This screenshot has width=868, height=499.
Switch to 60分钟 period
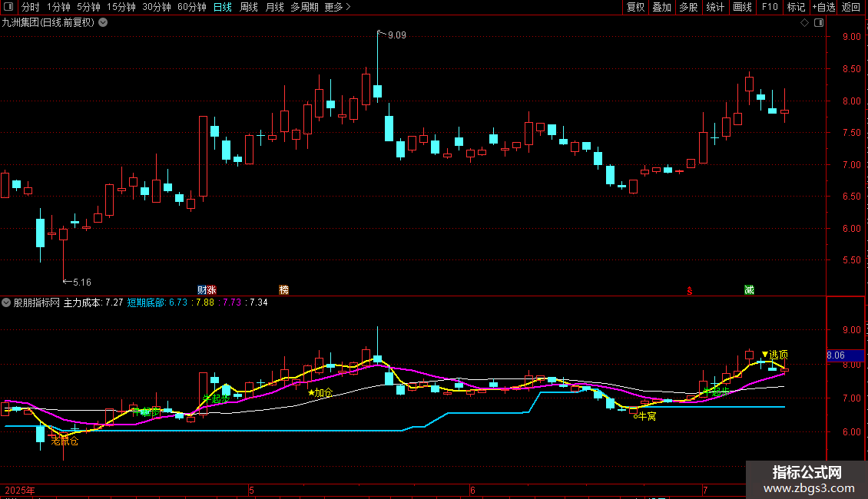pos(192,7)
